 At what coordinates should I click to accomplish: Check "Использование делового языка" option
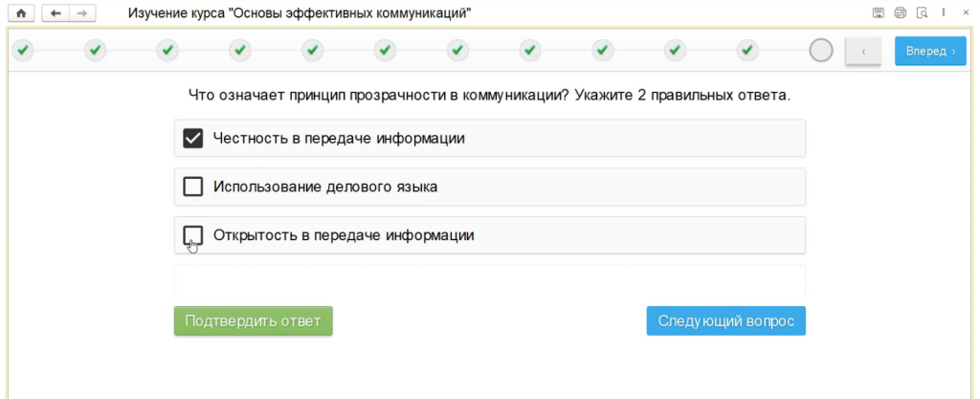click(x=193, y=187)
